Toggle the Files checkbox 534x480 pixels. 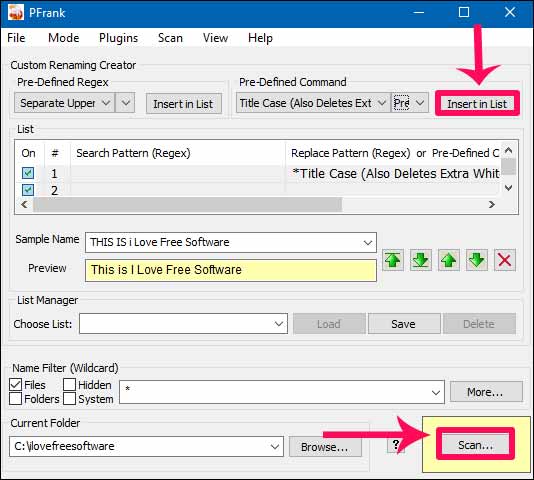15,385
